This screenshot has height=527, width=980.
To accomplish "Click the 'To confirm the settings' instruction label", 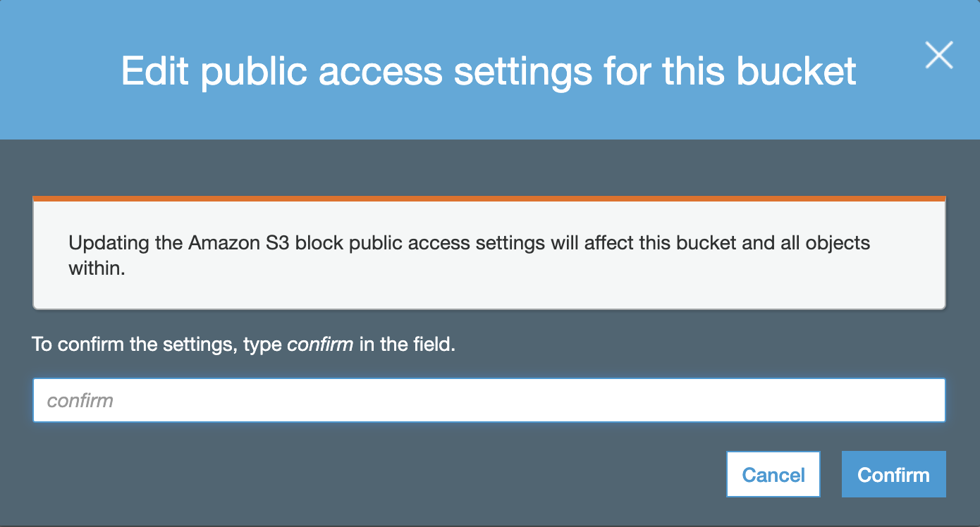I will [x=244, y=346].
